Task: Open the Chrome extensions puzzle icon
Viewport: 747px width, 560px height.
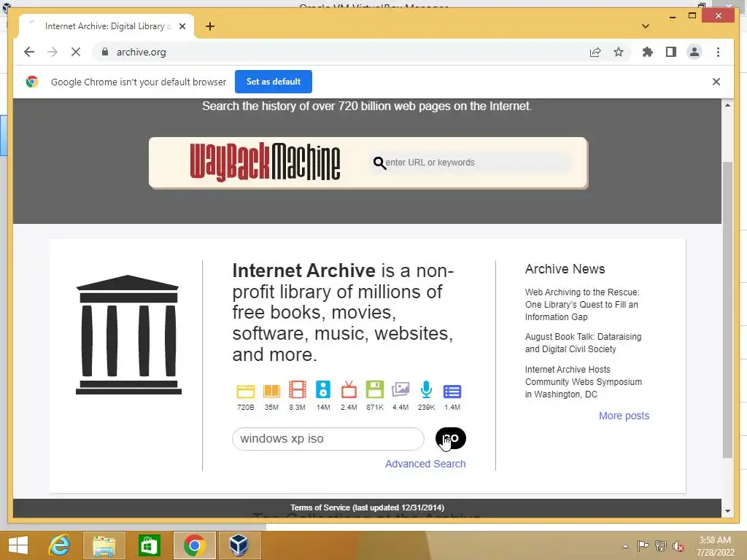Action: 648,52
